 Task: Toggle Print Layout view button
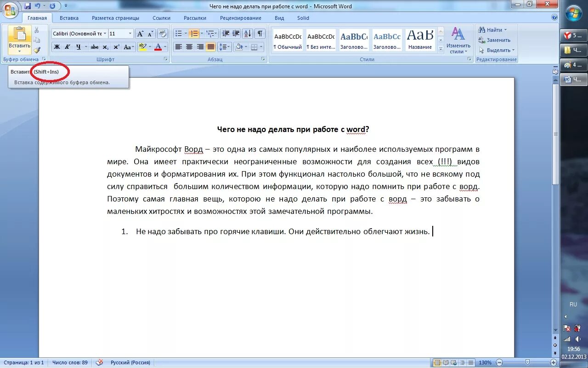click(437, 362)
